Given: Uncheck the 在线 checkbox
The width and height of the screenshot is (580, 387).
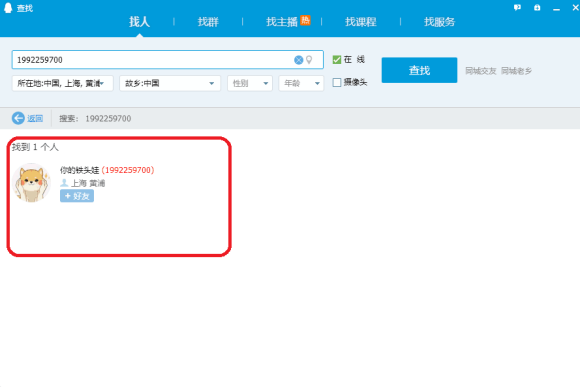Looking at the screenshot, I should point(337,60).
